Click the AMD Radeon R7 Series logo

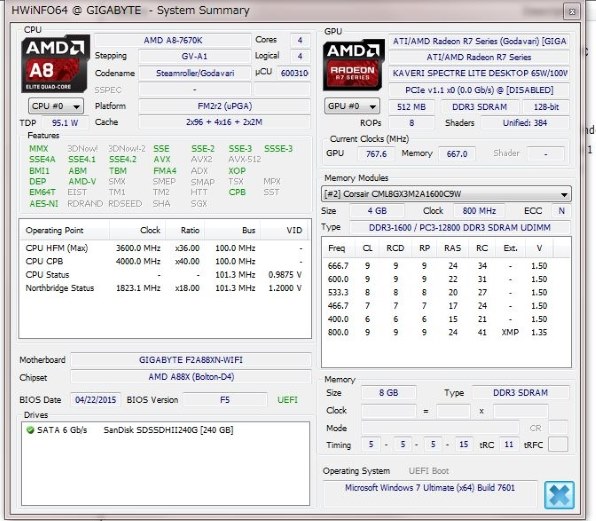click(x=353, y=65)
